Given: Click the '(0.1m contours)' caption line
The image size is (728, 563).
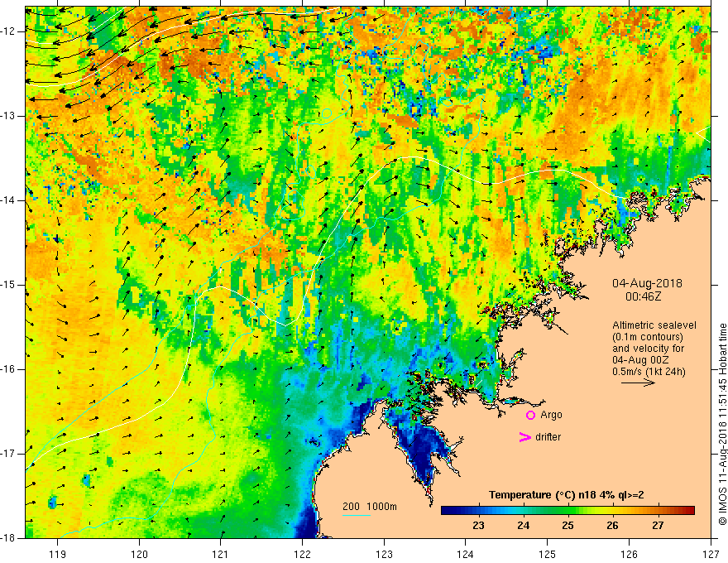Looking at the screenshot, I should click(x=648, y=337).
